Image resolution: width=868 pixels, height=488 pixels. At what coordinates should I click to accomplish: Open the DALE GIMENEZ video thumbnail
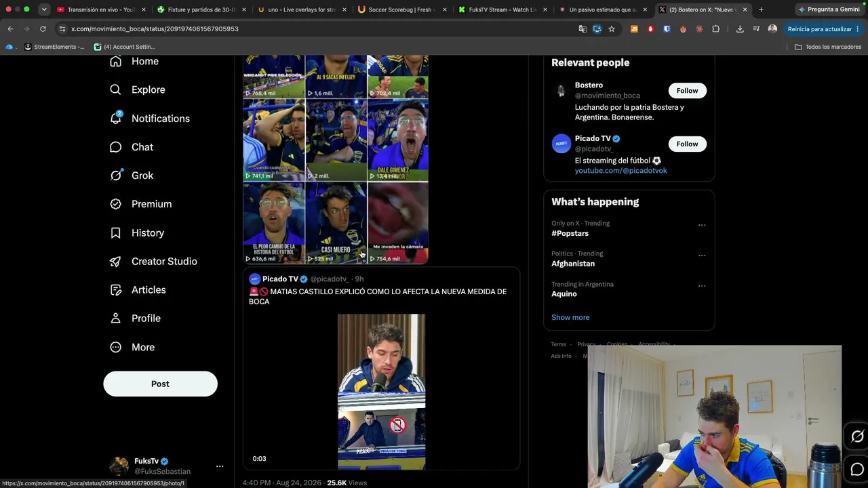pyautogui.click(x=398, y=140)
